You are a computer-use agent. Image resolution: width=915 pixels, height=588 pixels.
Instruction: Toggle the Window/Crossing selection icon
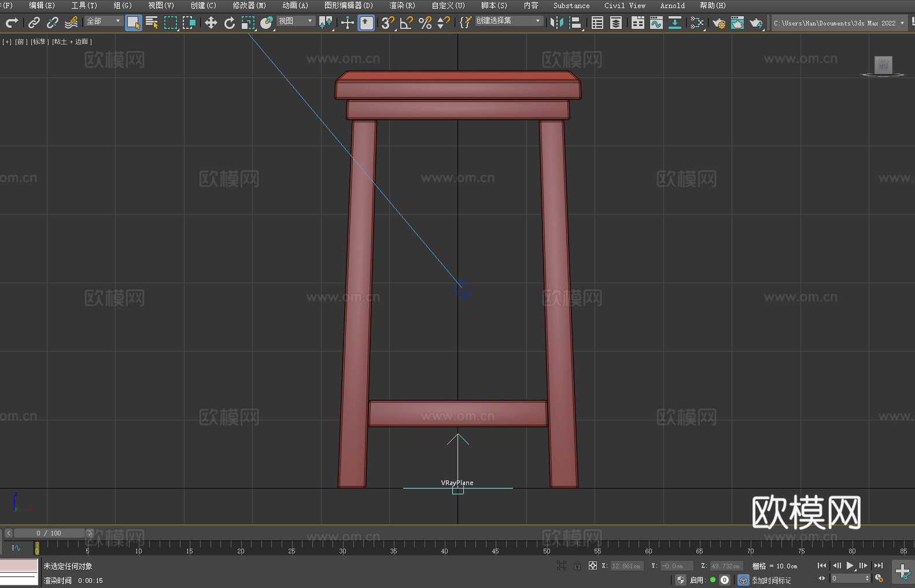(x=189, y=23)
